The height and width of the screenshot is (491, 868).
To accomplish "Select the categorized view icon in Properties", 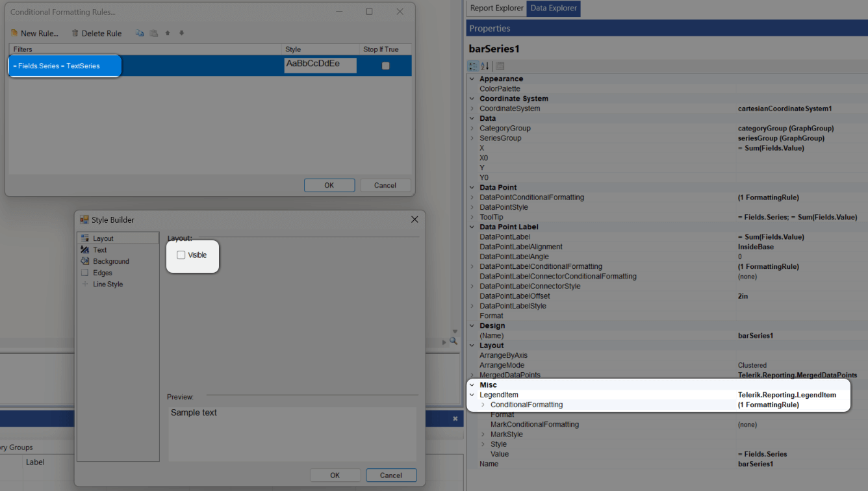I will pos(473,66).
